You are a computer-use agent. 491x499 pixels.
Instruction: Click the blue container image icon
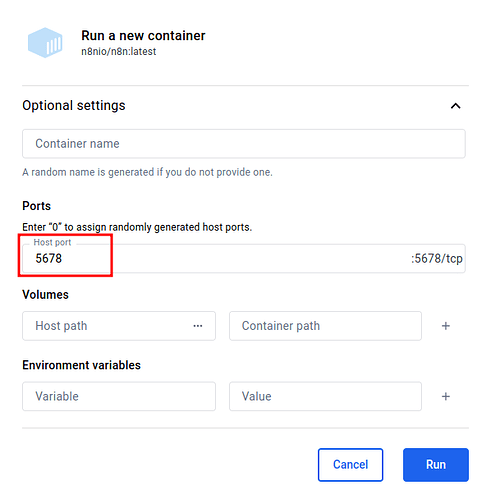(45, 43)
